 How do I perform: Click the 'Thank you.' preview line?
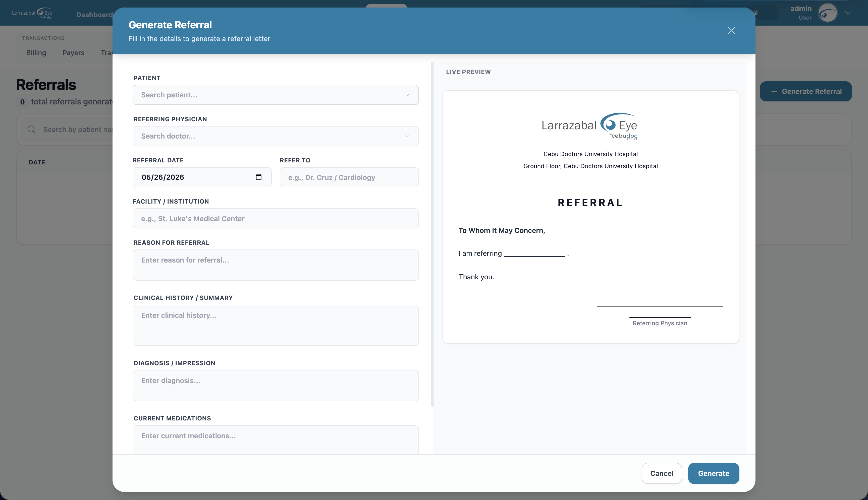[476, 277]
